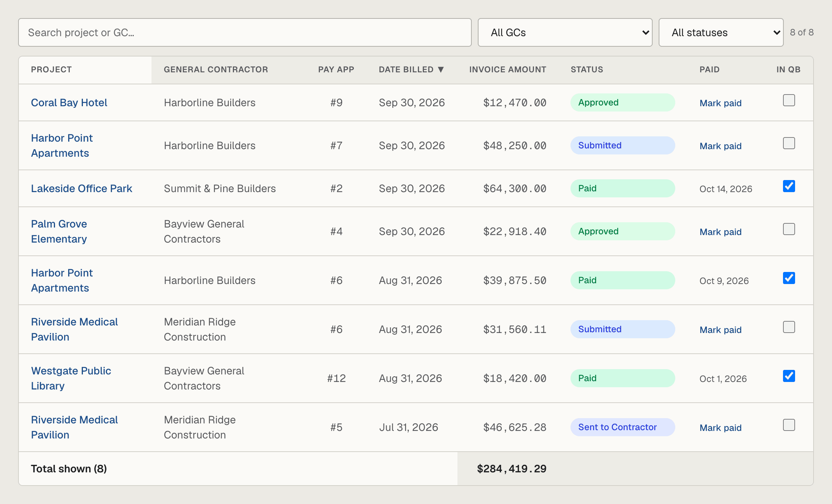Open the Lakeside Office Park project link
The width and height of the screenshot is (832, 504).
[81, 188]
